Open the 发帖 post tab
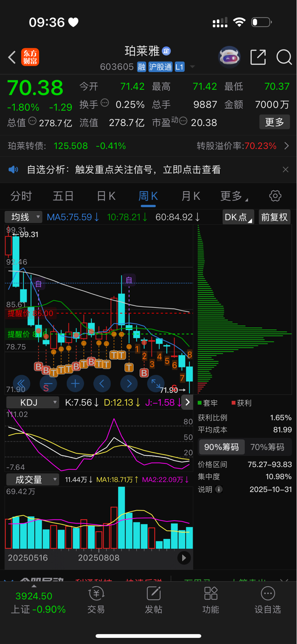Viewport: 297px width, 644px height. click(x=153, y=600)
